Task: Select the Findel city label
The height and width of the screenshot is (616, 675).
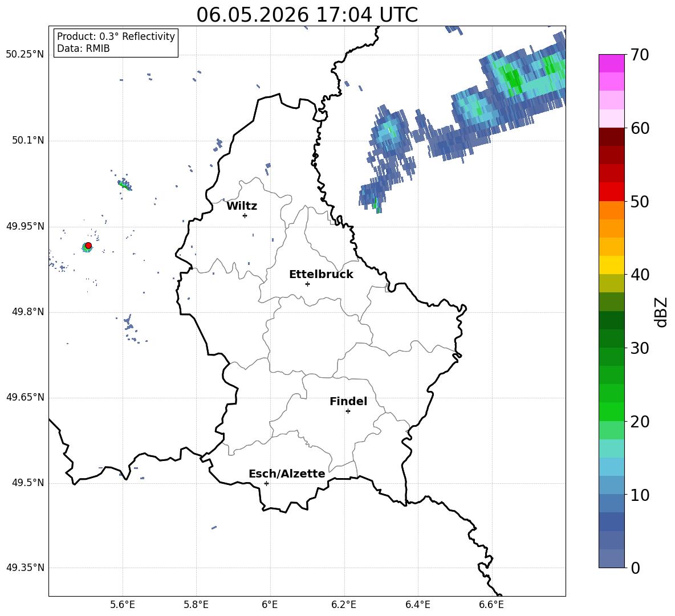Action: tap(348, 401)
